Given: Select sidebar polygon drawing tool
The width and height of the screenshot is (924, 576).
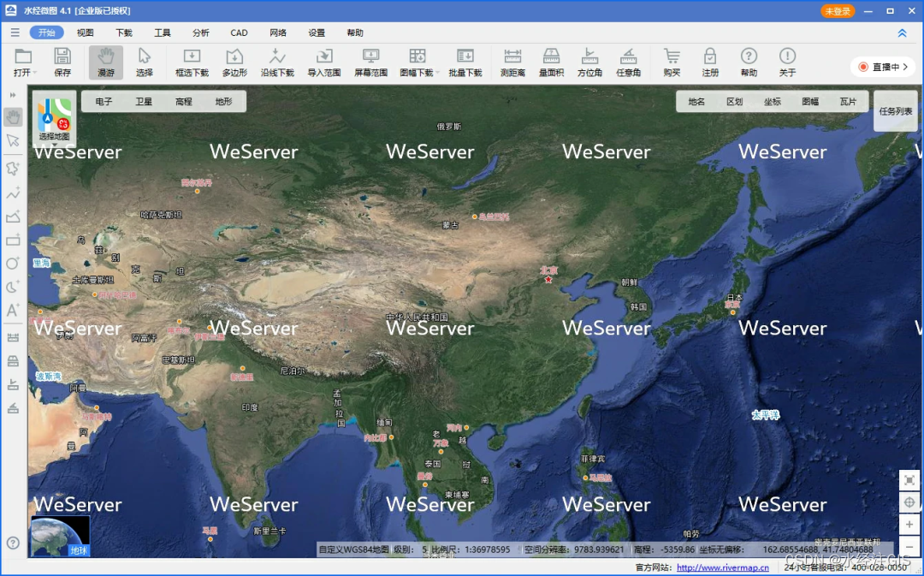Looking at the screenshot, I should point(13,169).
